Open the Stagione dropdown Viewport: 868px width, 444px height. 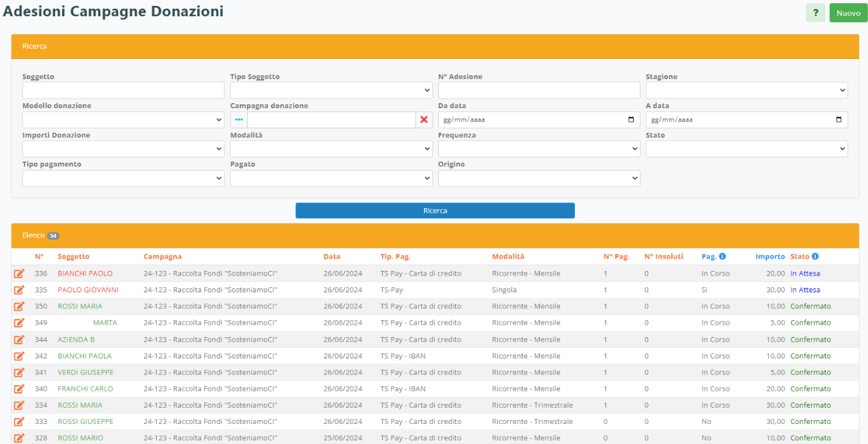pyautogui.click(x=746, y=91)
